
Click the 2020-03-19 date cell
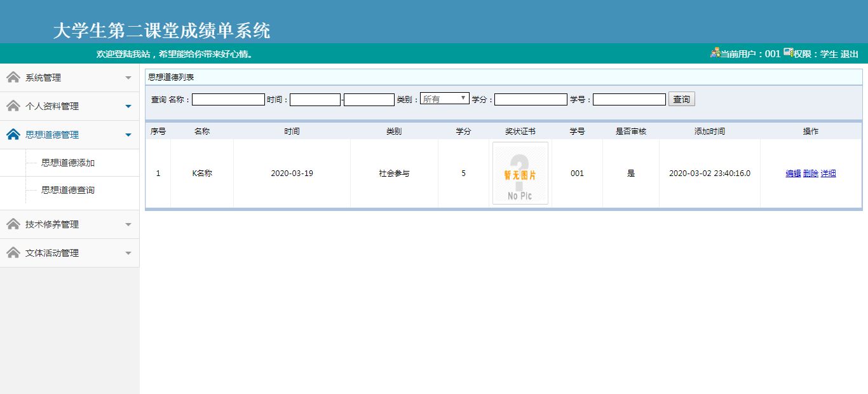pos(292,173)
